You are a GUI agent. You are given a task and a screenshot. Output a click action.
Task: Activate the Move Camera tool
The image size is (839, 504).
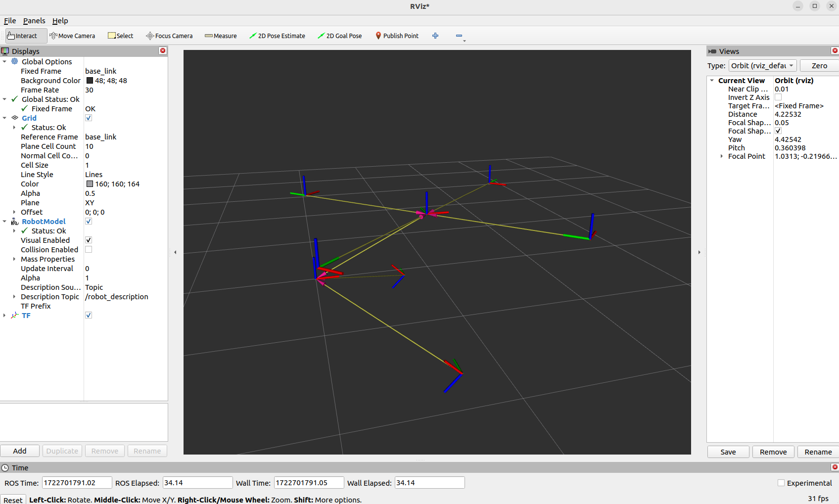pyautogui.click(x=72, y=36)
